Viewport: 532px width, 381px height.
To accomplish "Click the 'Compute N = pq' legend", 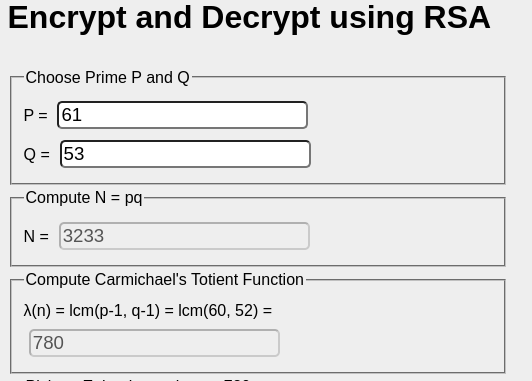I will click(x=84, y=197).
